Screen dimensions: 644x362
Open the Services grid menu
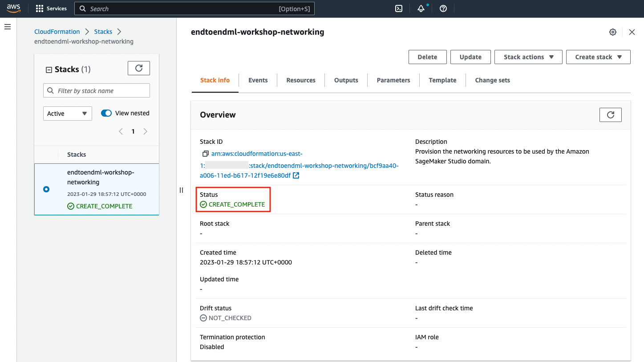[x=51, y=8]
